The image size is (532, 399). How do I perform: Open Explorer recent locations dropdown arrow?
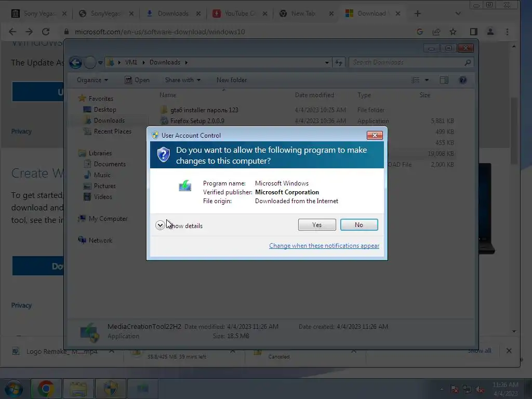[100, 63]
